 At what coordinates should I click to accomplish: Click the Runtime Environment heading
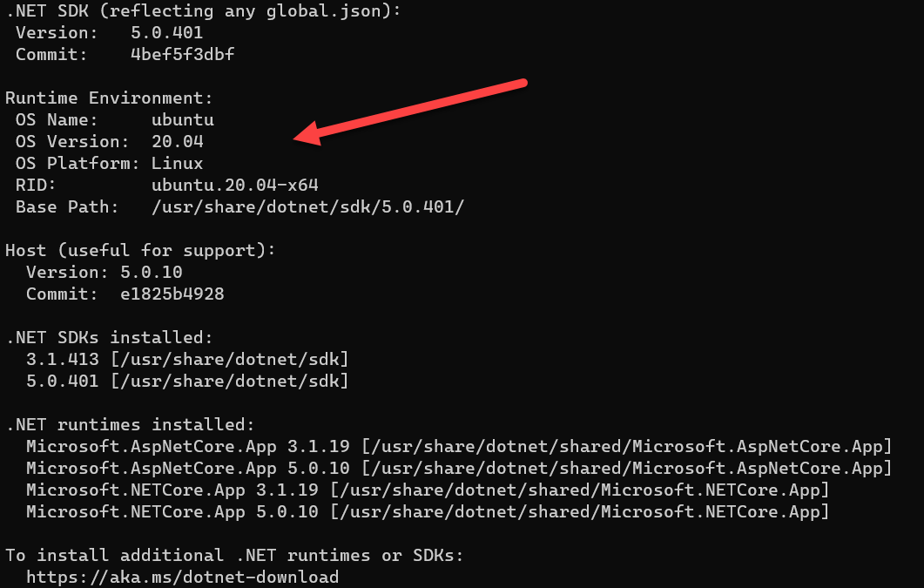[x=109, y=98]
